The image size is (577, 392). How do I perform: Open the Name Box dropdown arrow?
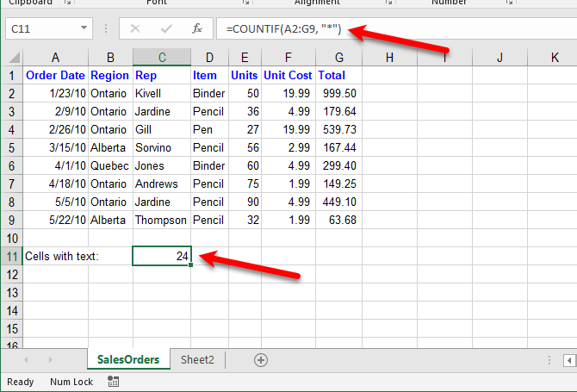[x=84, y=28]
